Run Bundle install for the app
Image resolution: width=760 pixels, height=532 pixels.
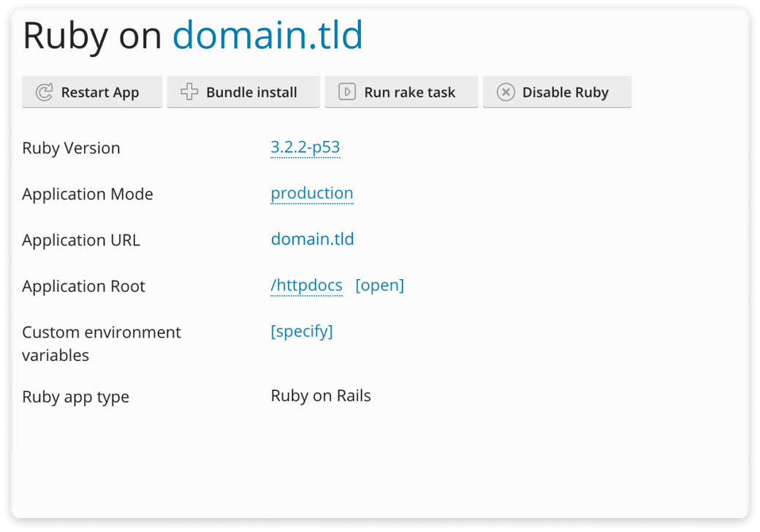coord(243,92)
